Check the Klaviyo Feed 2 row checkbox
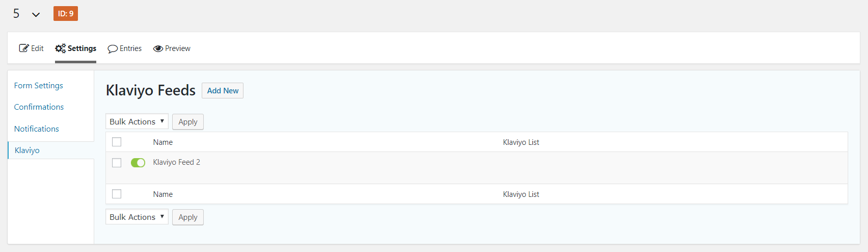The height and width of the screenshot is (252, 868). pos(117,163)
